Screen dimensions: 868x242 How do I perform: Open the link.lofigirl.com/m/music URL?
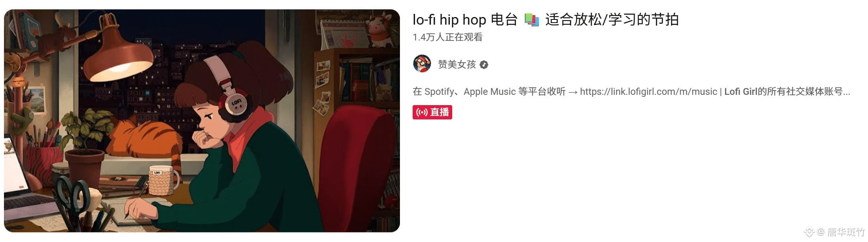[x=648, y=92]
